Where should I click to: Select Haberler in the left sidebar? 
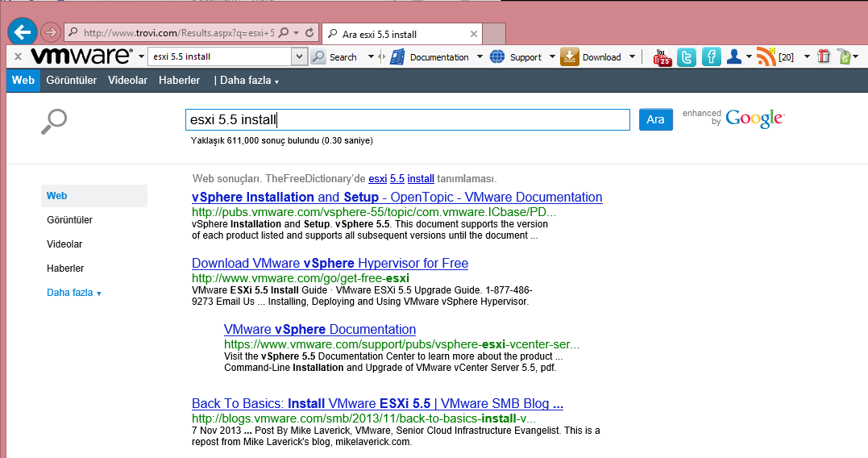(x=65, y=269)
